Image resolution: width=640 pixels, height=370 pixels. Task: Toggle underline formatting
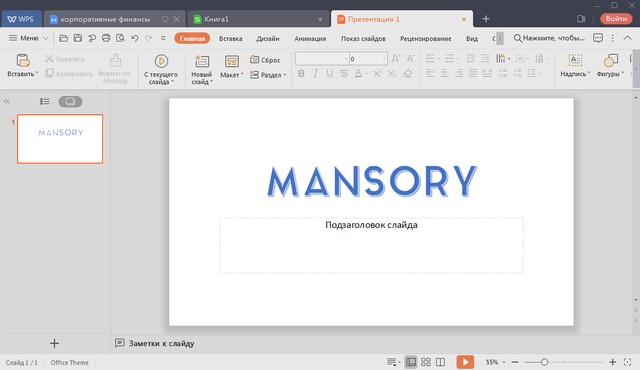pos(330,74)
